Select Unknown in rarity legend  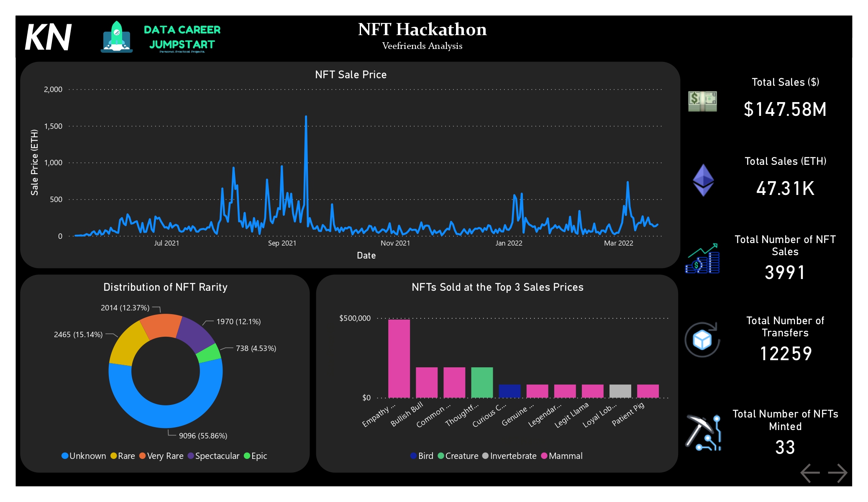point(84,456)
